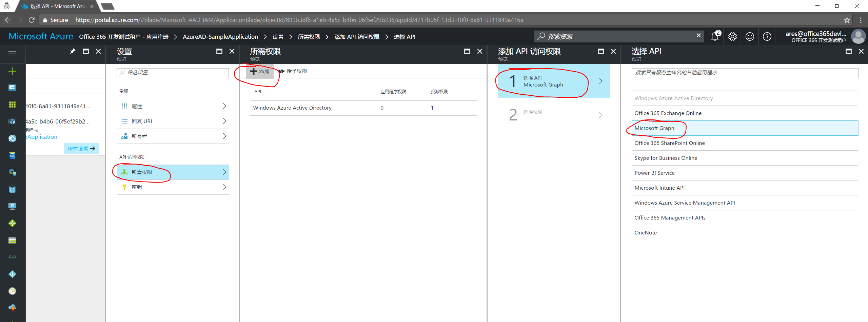Click breadcrumb 添加 API 访问权限
This screenshot has height=322, width=868.
pos(357,37)
